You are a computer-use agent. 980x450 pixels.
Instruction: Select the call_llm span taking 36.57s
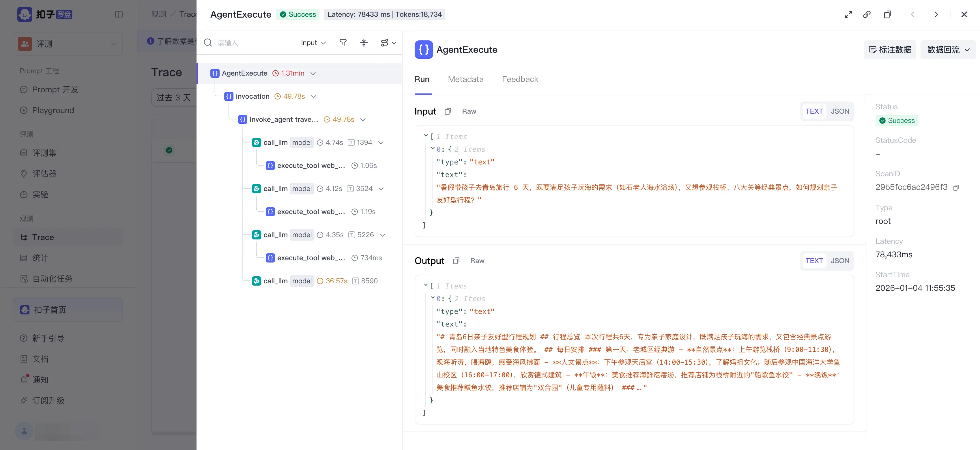(315, 281)
